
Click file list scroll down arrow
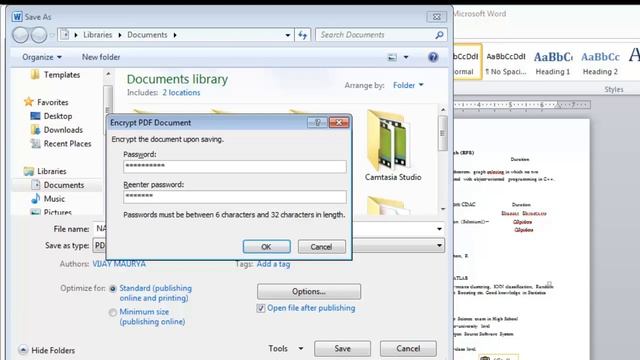pyautogui.click(x=443, y=209)
